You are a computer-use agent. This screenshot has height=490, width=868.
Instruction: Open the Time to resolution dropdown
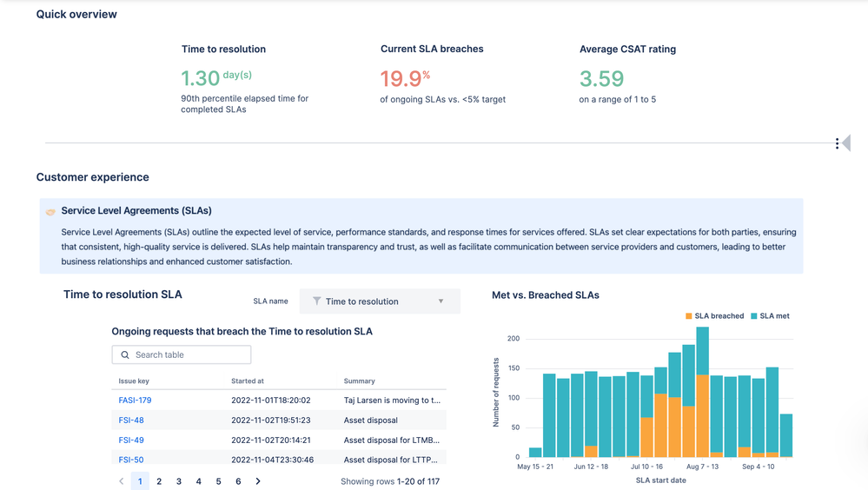pos(380,301)
